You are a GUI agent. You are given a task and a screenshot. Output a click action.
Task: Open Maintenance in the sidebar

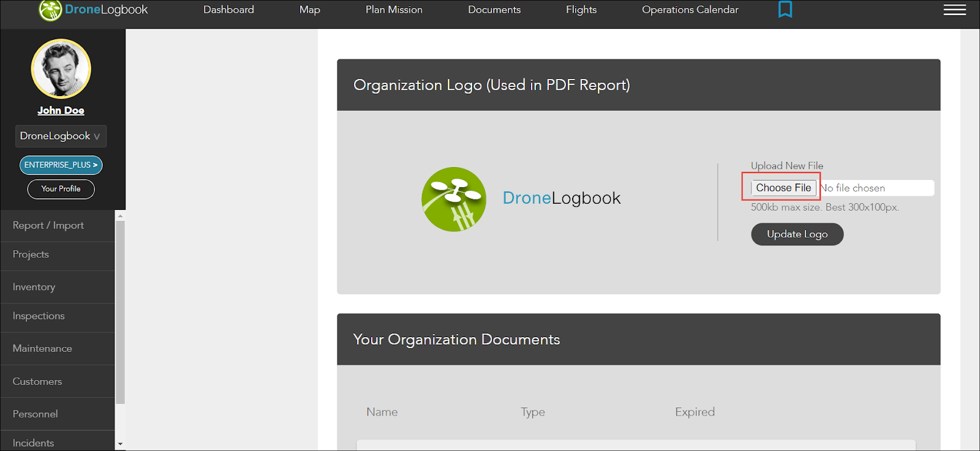[x=58, y=349]
